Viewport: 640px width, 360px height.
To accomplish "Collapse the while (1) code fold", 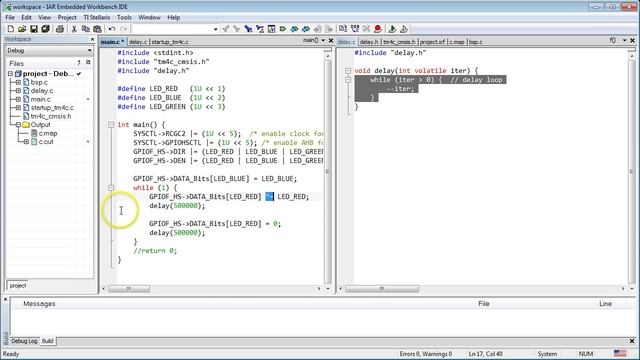I will (x=111, y=188).
